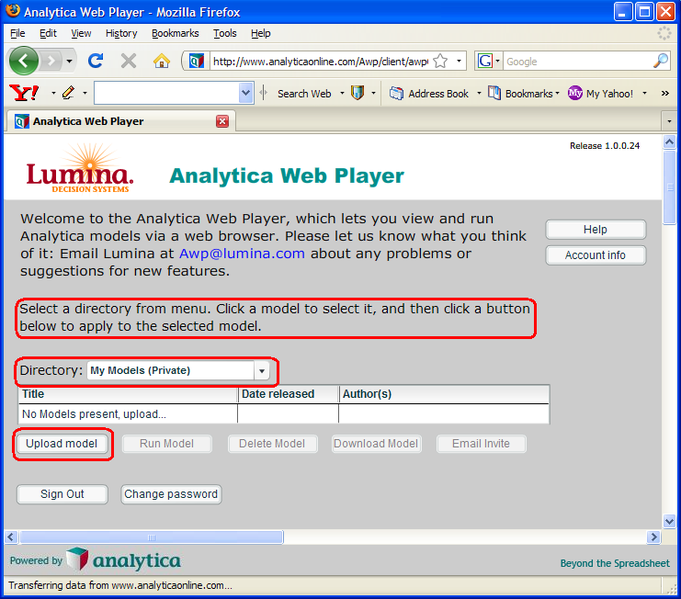Click the Firefox icon in title bar
Viewport: 681px width, 599px height.
(13, 11)
